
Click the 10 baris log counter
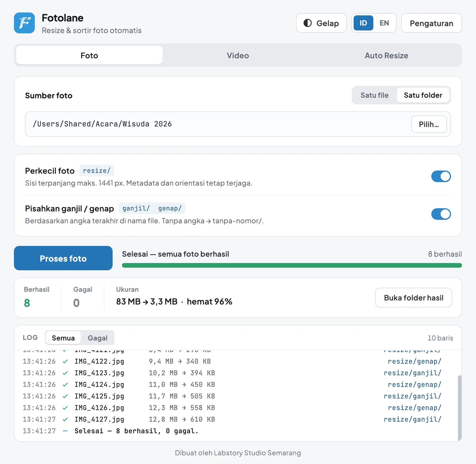[440, 338]
